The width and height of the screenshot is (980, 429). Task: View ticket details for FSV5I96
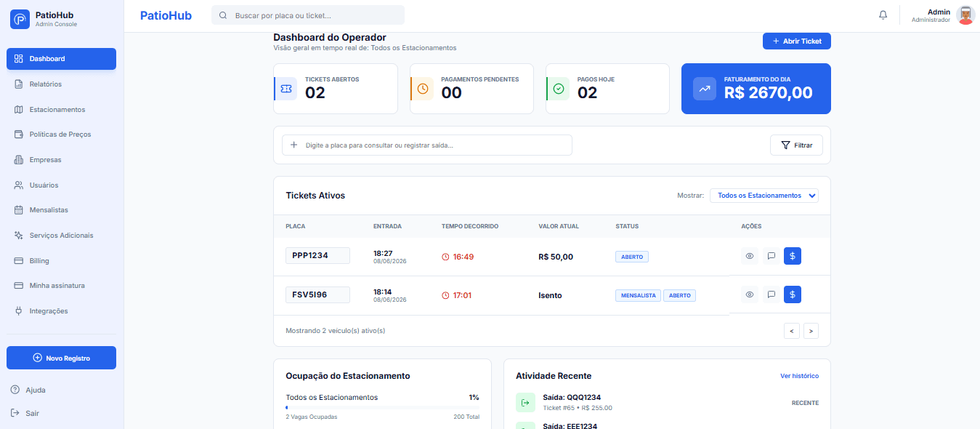tap(750, 294)
